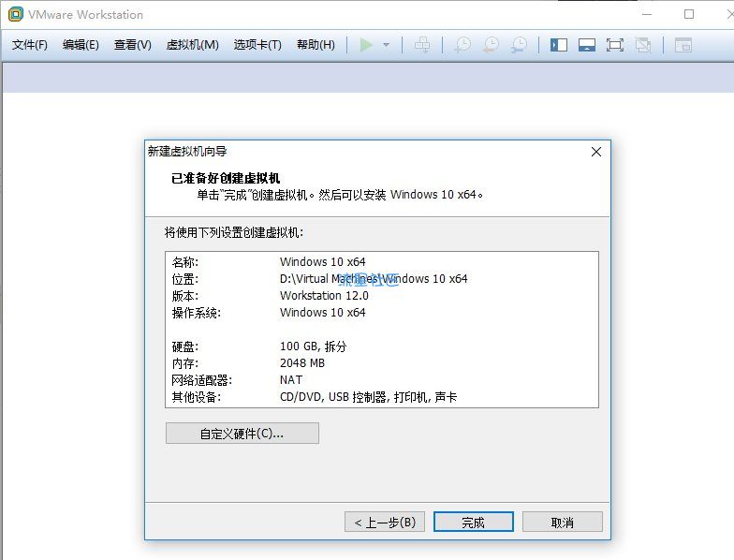This screenshot has height=560, width=734.
Task: Go back with the 上一步(B) button
Action: pyautogui.click(x=384, y=522)
